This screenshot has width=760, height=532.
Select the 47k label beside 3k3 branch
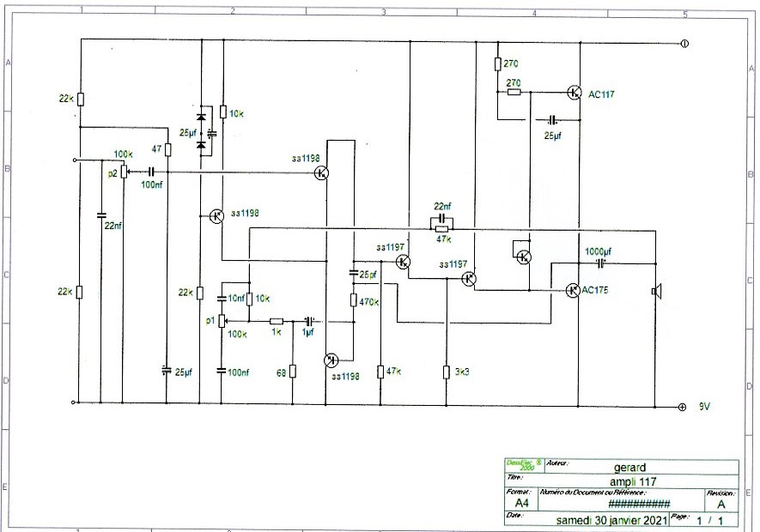pos(393,372)
